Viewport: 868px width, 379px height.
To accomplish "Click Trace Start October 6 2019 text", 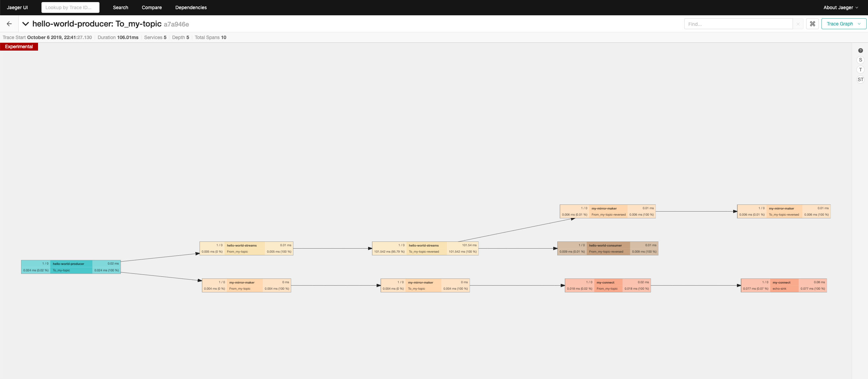I will [x=47, y=37].
